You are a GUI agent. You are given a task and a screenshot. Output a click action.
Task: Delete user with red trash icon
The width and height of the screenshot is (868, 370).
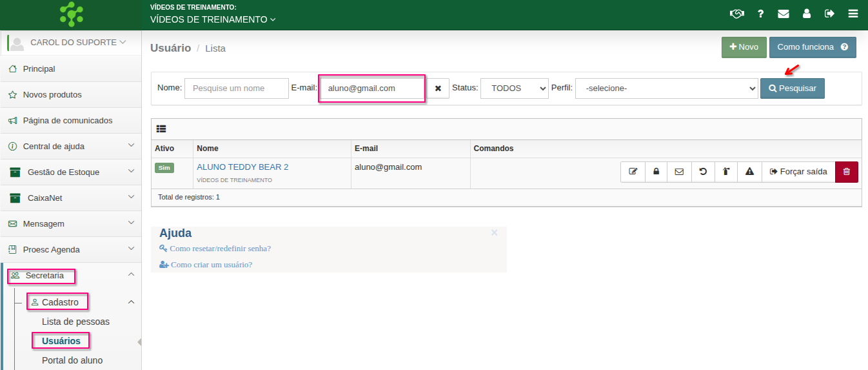pos(847,172)
